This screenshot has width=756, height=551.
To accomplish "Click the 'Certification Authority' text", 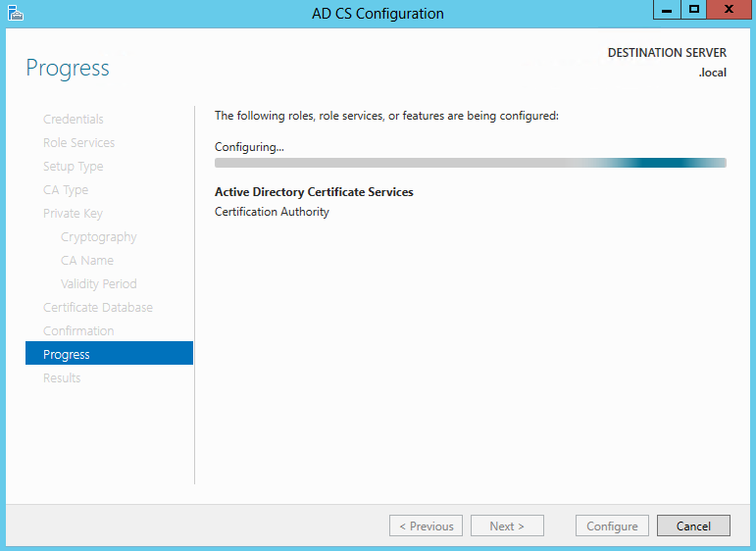I will click(x=272, y=212).
